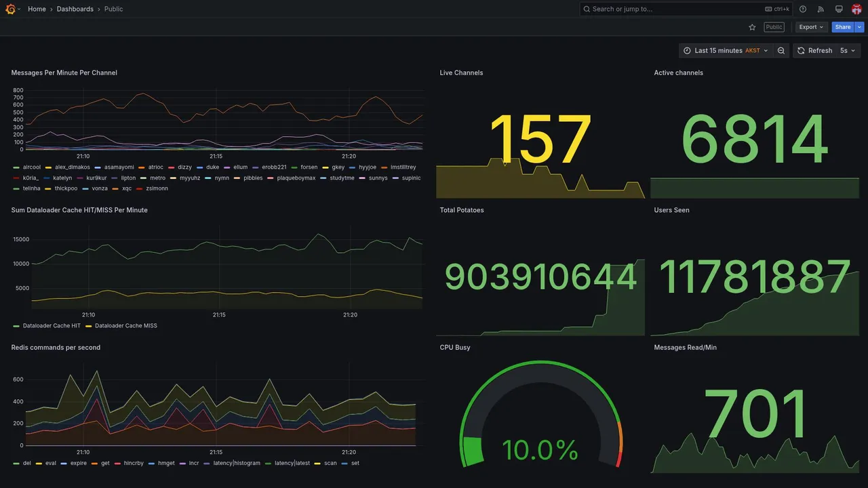
Task: Open the user avatar profile menu
Action: point(856,9)
